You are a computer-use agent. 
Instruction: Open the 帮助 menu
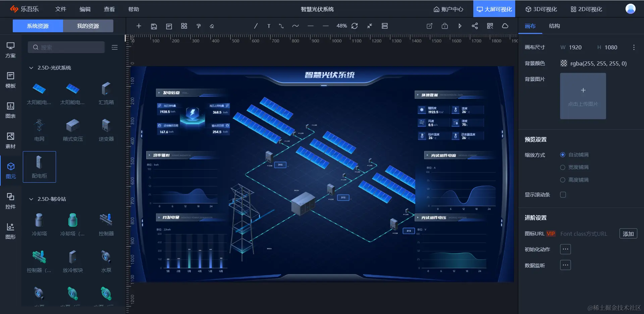133,9
